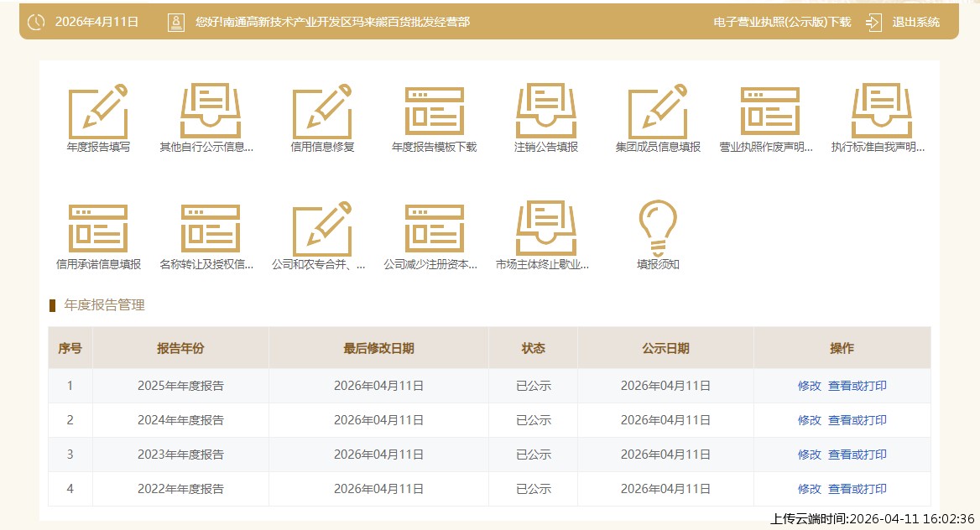Viewport: 980px width, 530px height.
Task: Click the 信用信息修复 pencil icon
Action: coord(322,112)
